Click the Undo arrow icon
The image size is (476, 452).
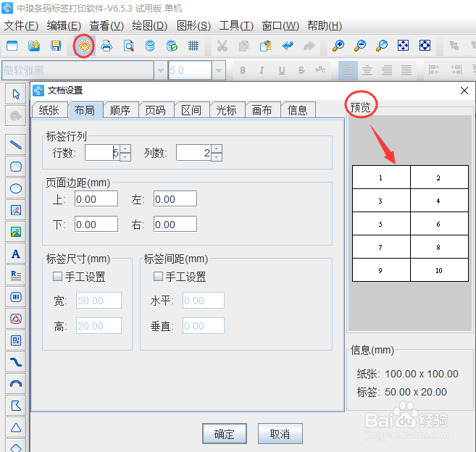click(288, 46)
